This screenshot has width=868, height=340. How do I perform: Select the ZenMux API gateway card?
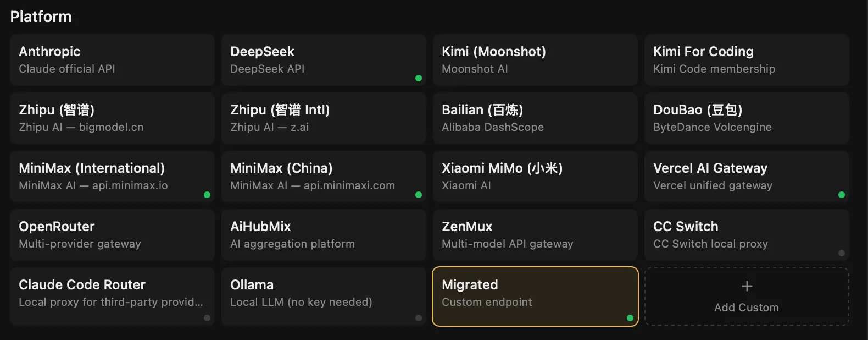click(535, 234)
